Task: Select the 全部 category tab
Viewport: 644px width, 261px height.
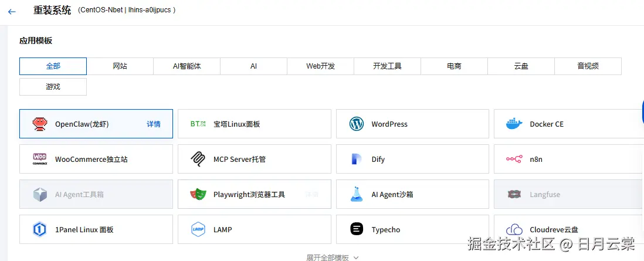Action: coord(53,66)
